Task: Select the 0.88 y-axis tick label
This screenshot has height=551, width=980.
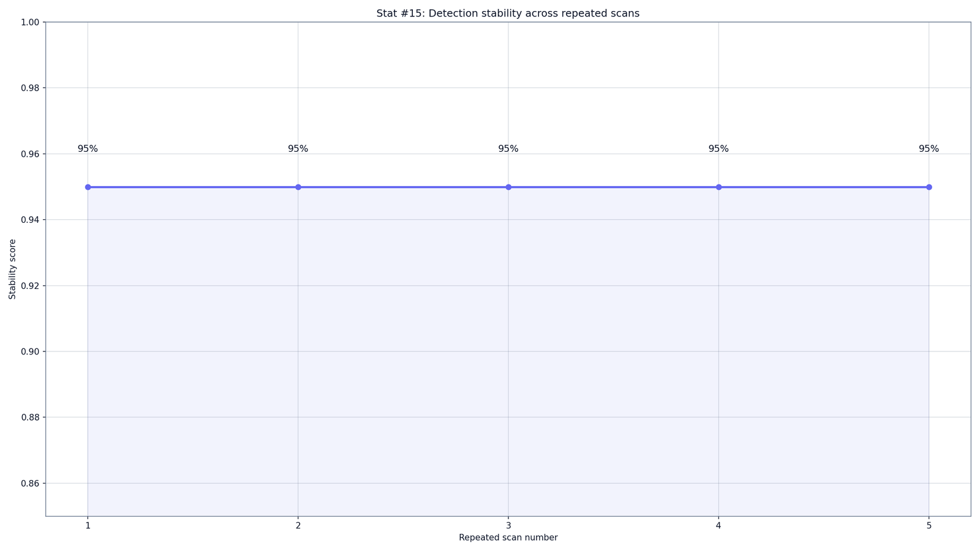Action: point(30,418)
